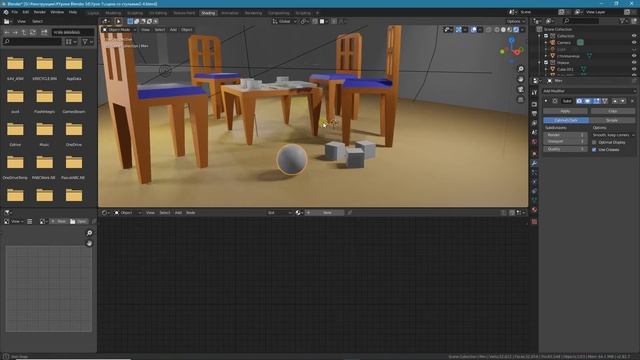Image resolution: width=640 pixels, height=360 pixels.
Task: Click the pan hand navigation icon
Action: tap(520, 79)
